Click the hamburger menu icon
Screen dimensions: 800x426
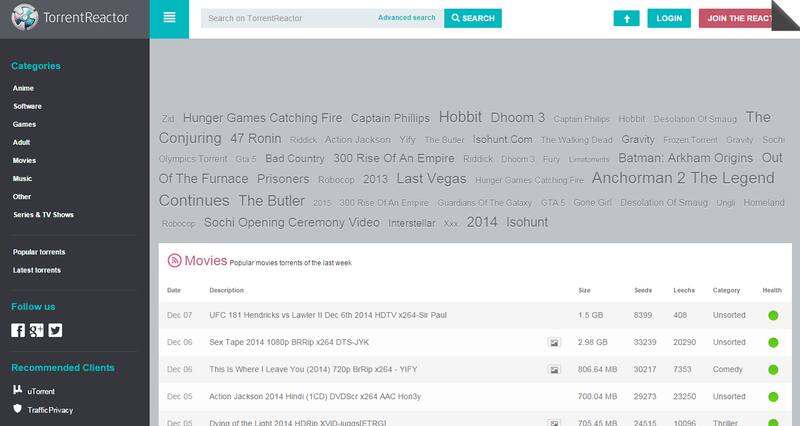click(169, 18)
